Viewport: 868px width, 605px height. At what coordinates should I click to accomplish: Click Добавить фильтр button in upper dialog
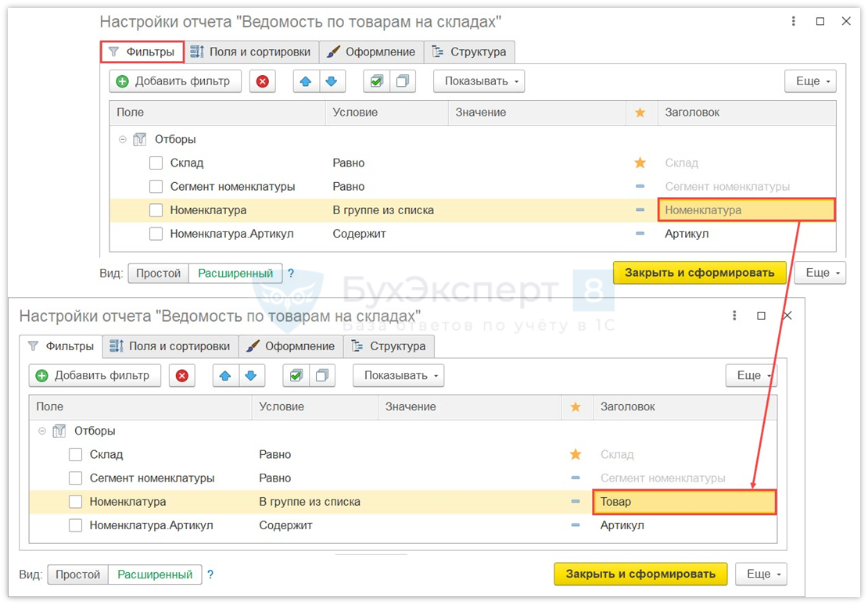[x=174, y=81]
